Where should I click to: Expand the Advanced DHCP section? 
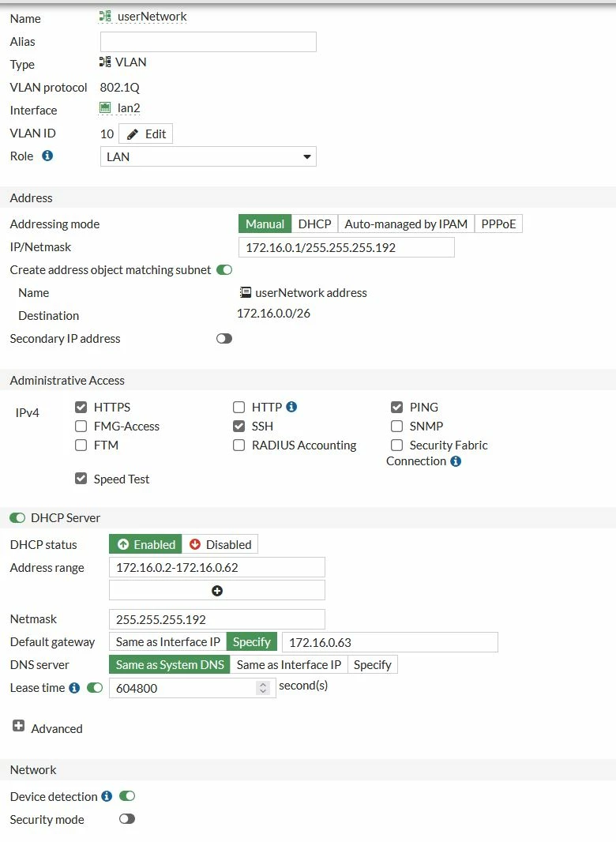pyautogui.click(x=19, y=726)
